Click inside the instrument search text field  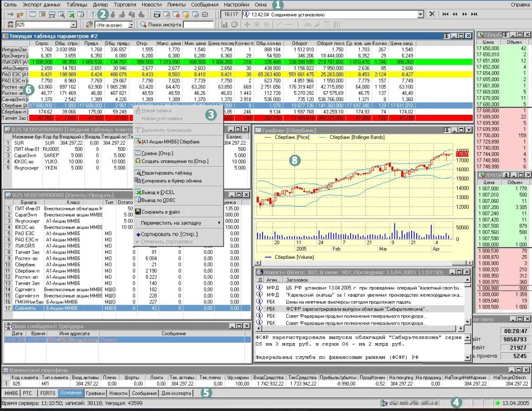198,25
